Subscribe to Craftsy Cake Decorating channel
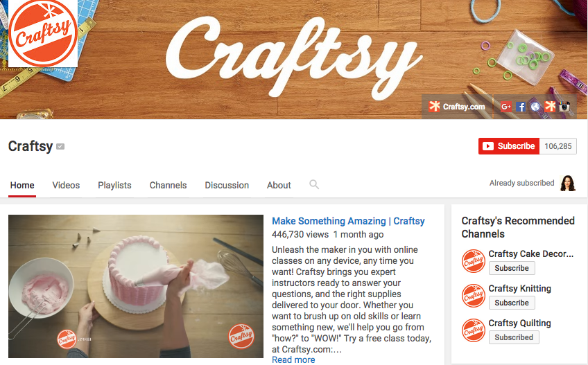The width and height of the screenshot is (588, 365). coord(512,268)
